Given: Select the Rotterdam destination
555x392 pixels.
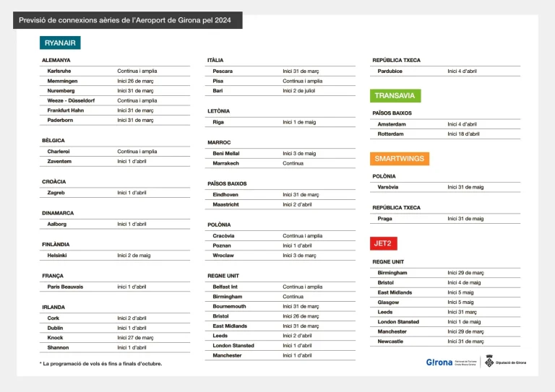Looking at the screenshot, I should tap(390, 134).
